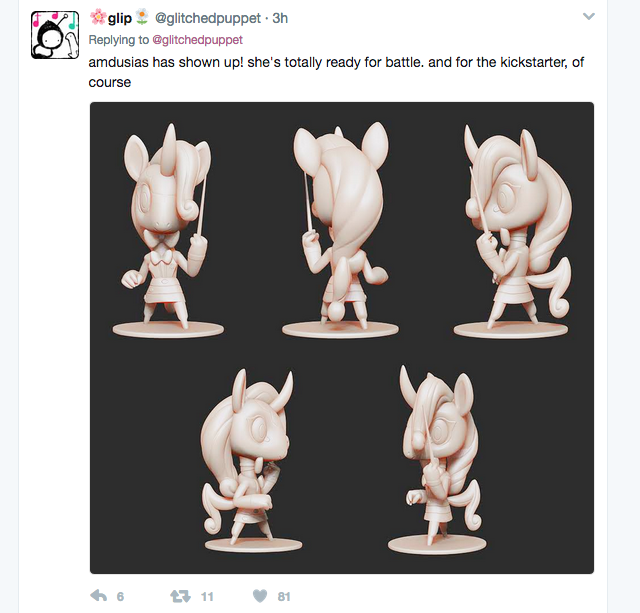Click the top-right side-view figurine
The height and width of the screenshot is (613, 640).
[x=512, y=231]
